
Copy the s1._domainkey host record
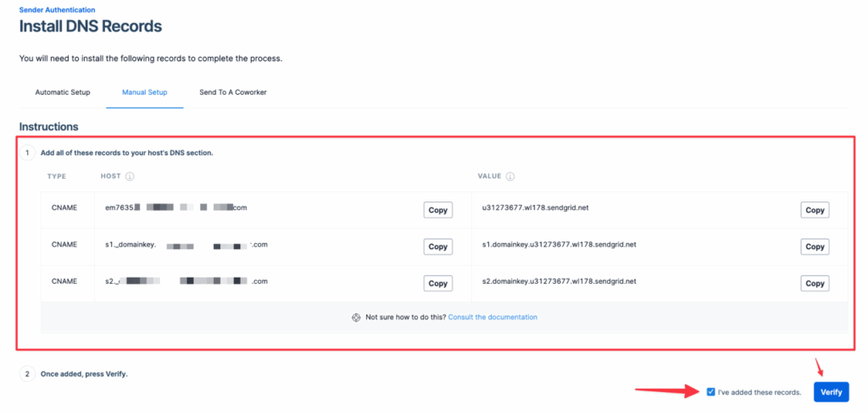[x=438, y=247]
